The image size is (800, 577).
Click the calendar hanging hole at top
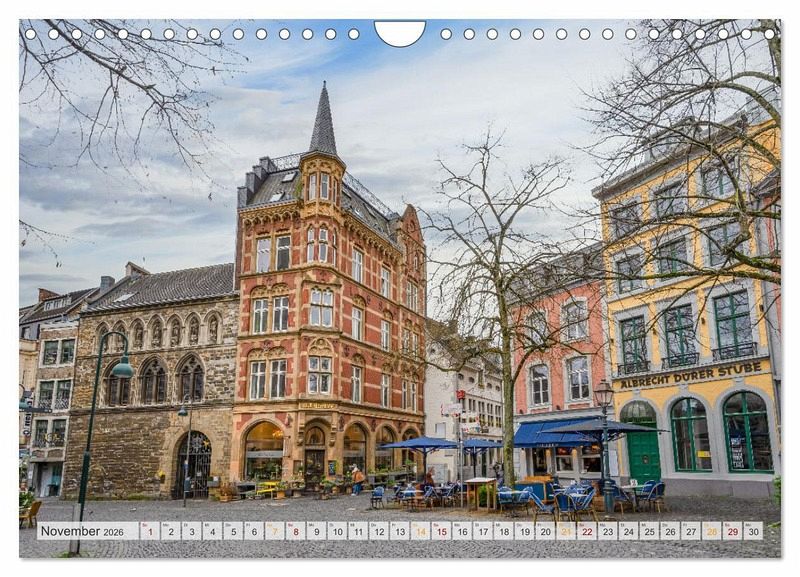(x=399, y=33)
